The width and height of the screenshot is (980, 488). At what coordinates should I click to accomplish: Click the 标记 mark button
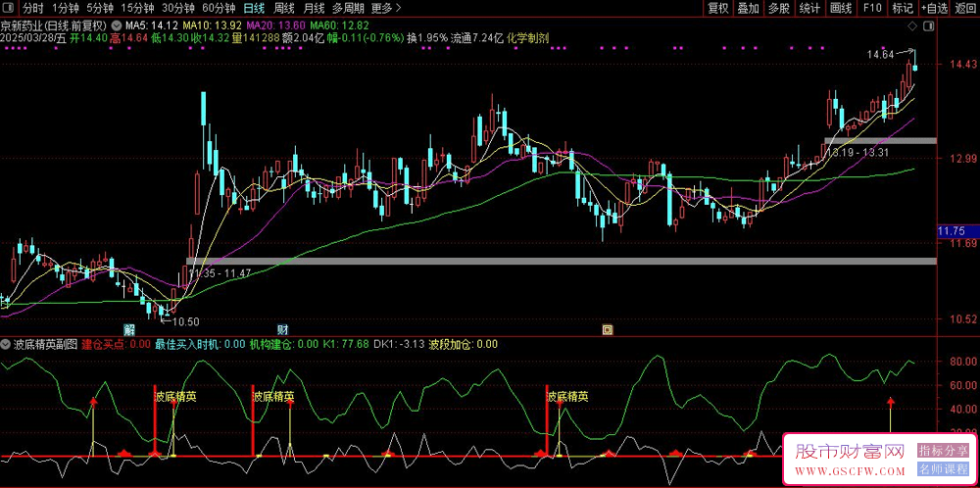click(x=903, y=8)
